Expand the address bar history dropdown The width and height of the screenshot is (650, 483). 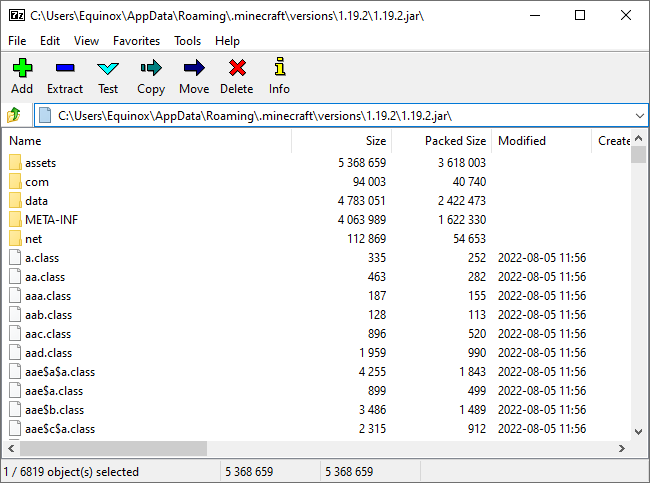[x=640, y=116]
